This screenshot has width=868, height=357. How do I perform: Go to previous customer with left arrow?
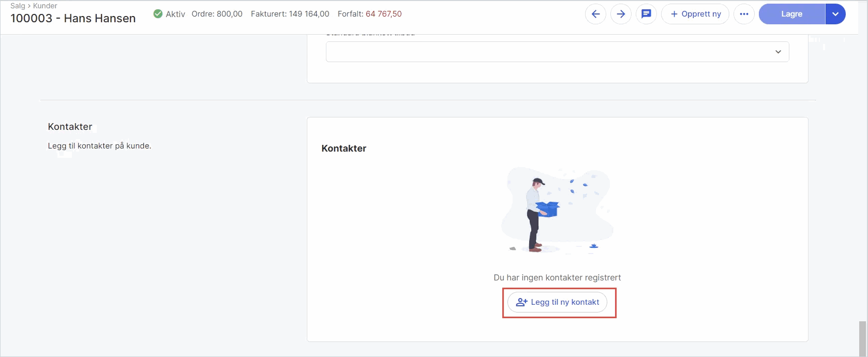pos(595,14)
